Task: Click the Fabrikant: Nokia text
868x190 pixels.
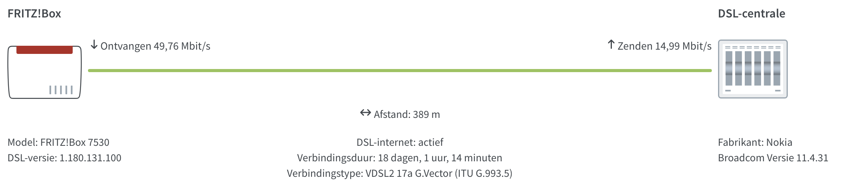Action: click(755, 142)
